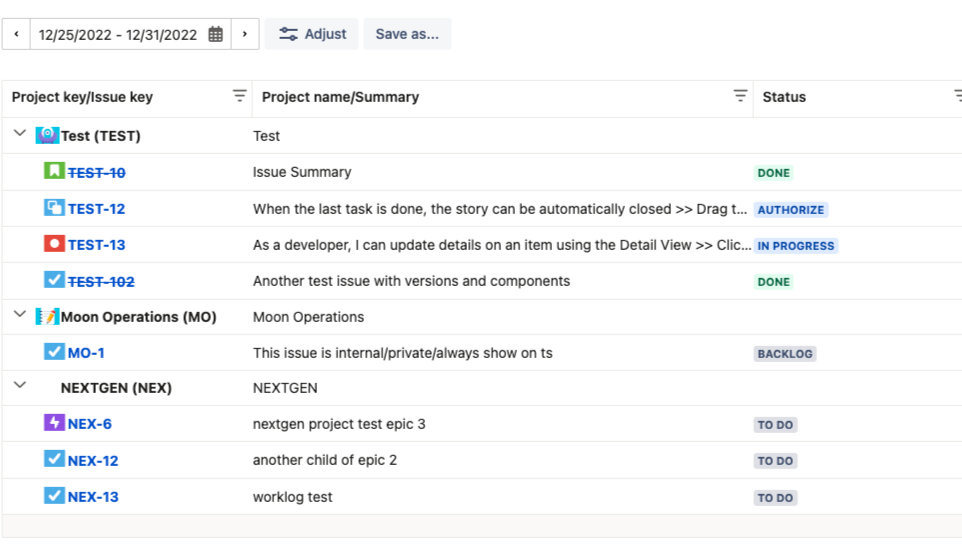Viewport: 962px width, 547px height.
Task: Click the subtask icon beside TEST-12
Action: point(54,208)
